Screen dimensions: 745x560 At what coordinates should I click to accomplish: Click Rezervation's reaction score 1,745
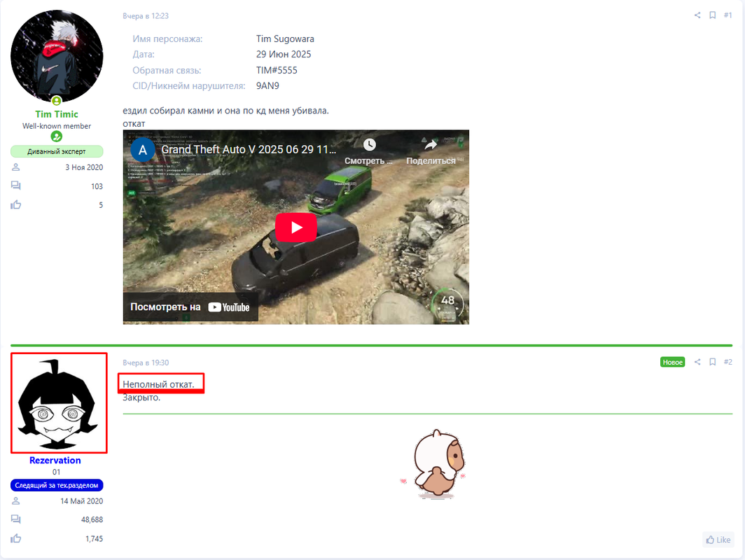[94, 538]
